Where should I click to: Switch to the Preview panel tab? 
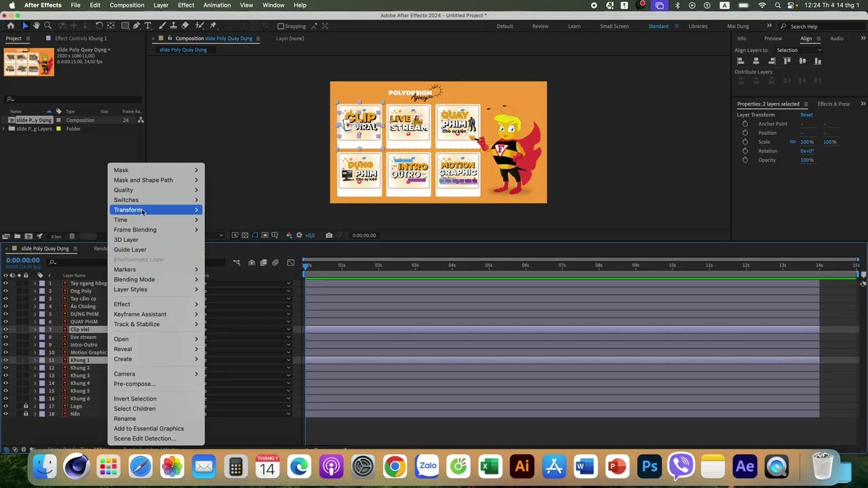point(773,39)
